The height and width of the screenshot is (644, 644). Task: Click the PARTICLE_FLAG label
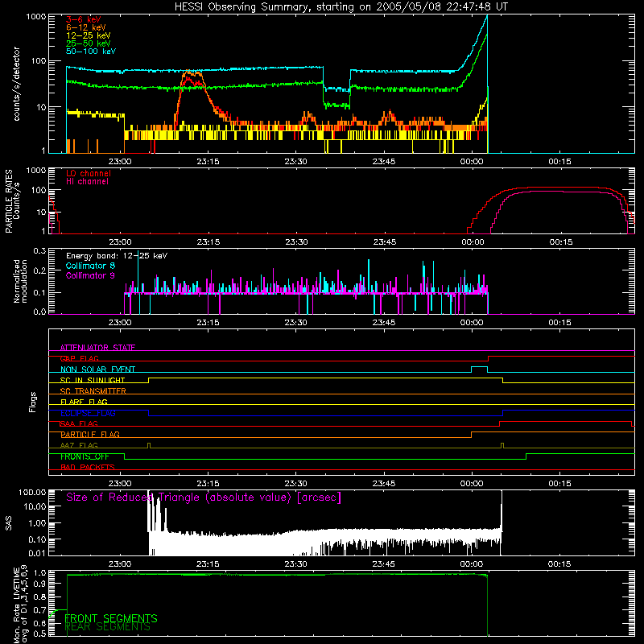pyautogui.click(x=90, y=435)
